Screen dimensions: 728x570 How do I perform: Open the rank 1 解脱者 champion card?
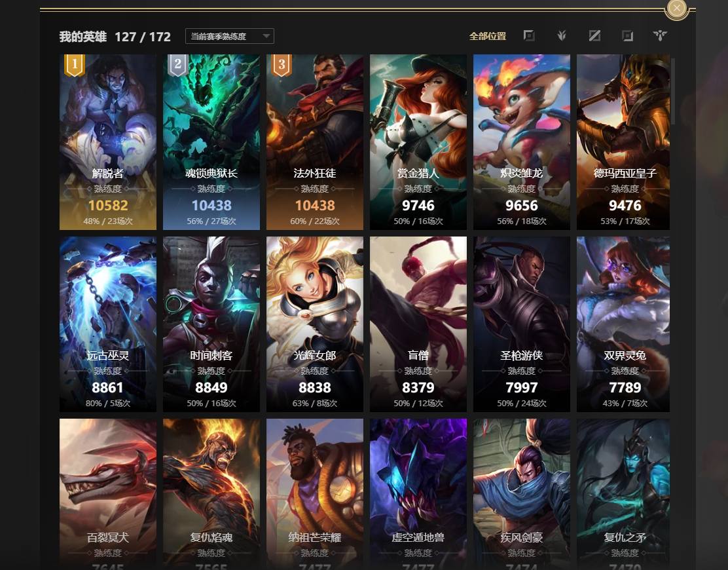108,142
